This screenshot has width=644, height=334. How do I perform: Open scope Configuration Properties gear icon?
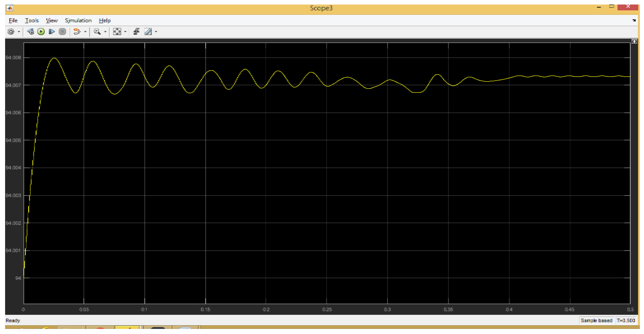tap(11, 32)
